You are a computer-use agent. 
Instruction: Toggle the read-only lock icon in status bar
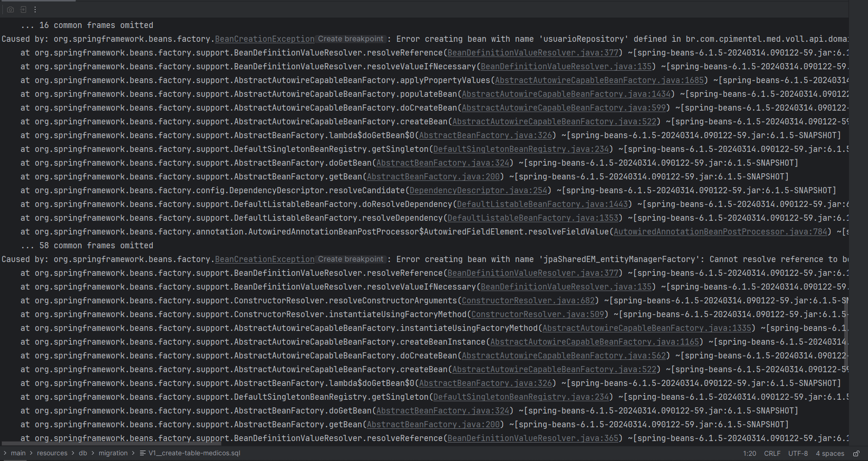(x=856, y=453)
